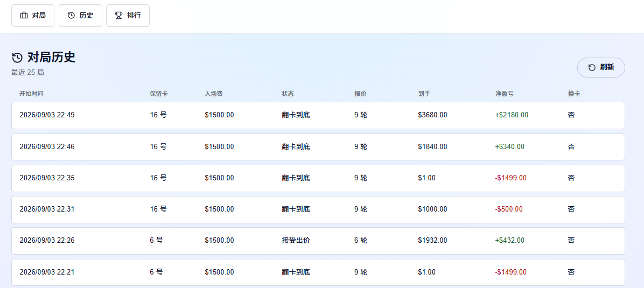Click the 入场费 column header

pos(214,94)
